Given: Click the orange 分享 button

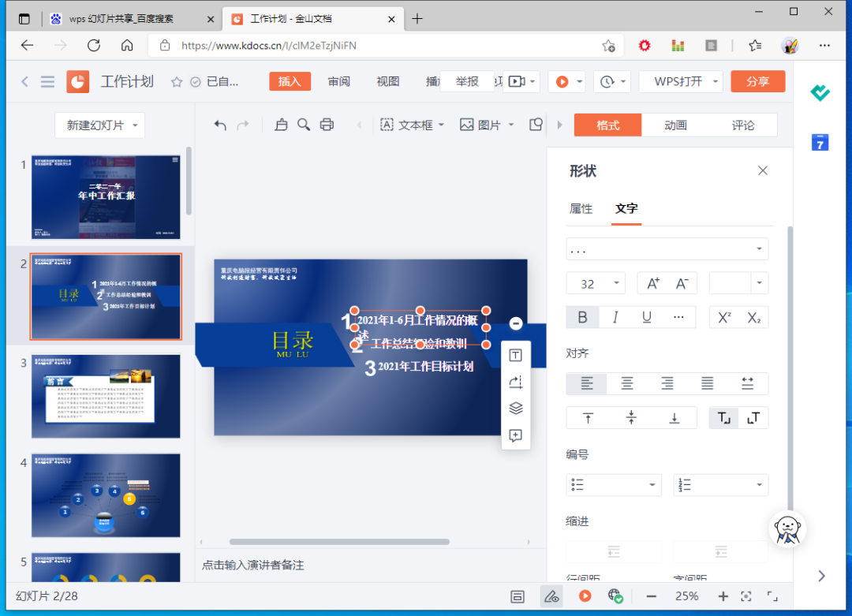Looking at the screenshot, I should coord(758,81).
